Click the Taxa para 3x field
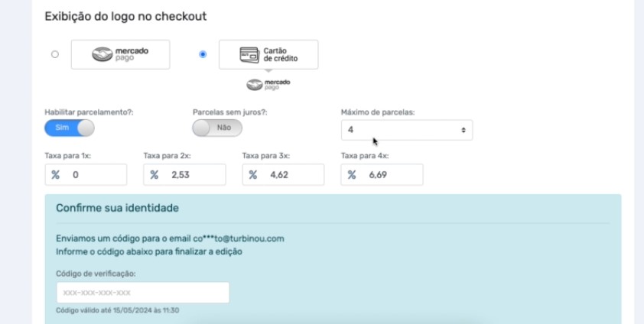Viewport: 644px width, 324px height. pos(284,175)
